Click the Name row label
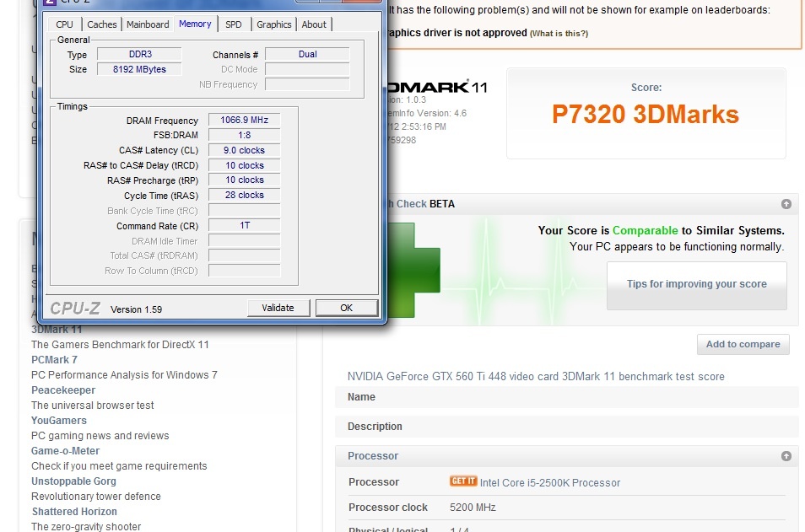Screen dimensions: 805x532 click(x=361, y=397)
